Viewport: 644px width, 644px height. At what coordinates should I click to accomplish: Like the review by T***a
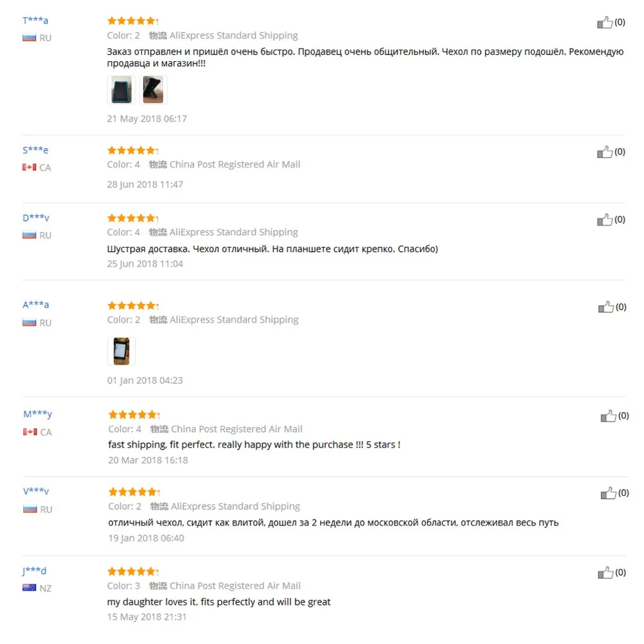click(605, 22)
